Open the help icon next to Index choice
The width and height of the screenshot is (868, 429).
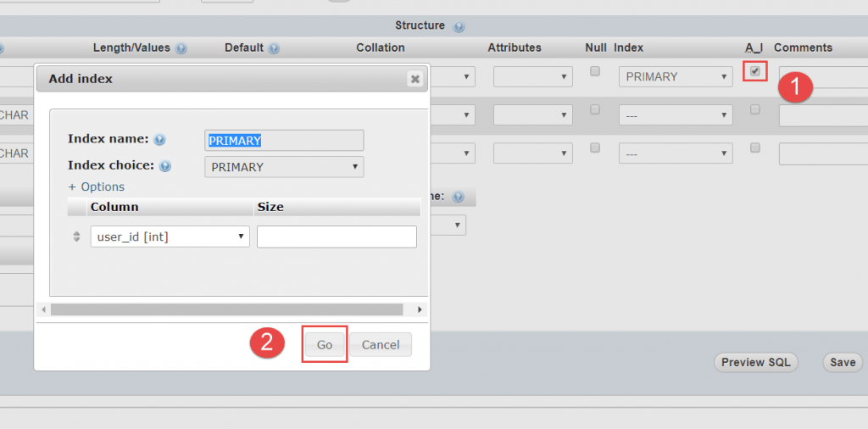pos(165,166)
